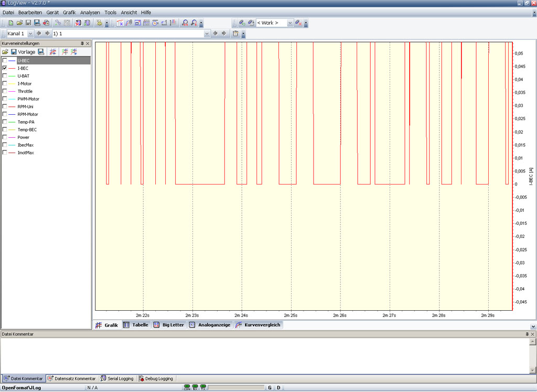Image resolution: width=537 pixels, height=392 pixels.
Task: Uncheck the I-BEC curve checkbox
Action: pyautogui.click(x=5, y=68)
